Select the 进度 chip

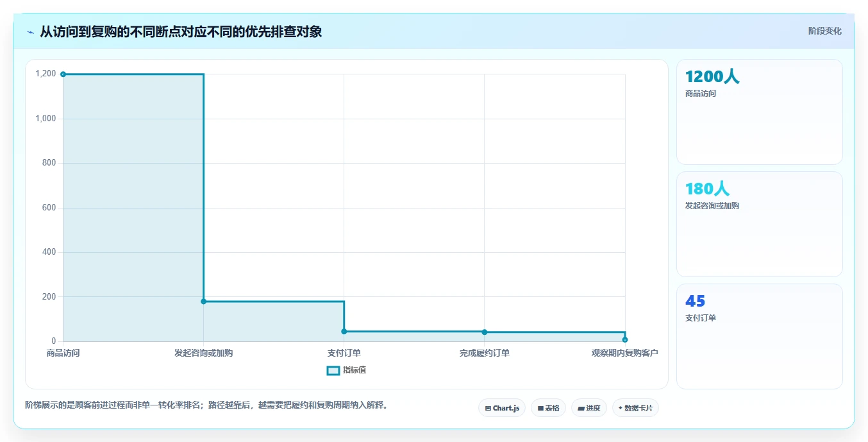tap(588, 408)
